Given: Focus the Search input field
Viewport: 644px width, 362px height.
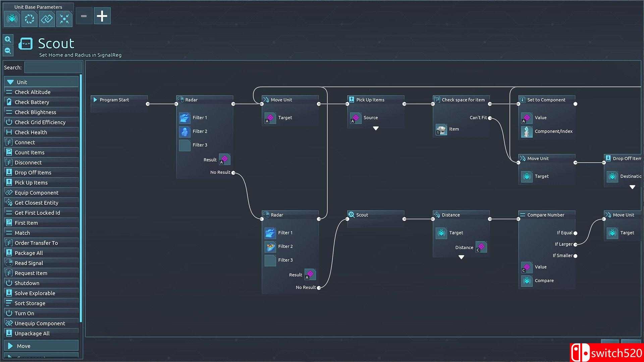Looking at the screenshot, I should click(53, 67).
